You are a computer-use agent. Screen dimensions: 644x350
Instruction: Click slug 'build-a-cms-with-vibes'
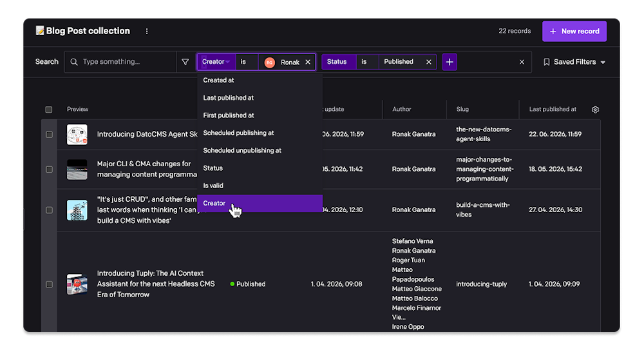point(482,209)
